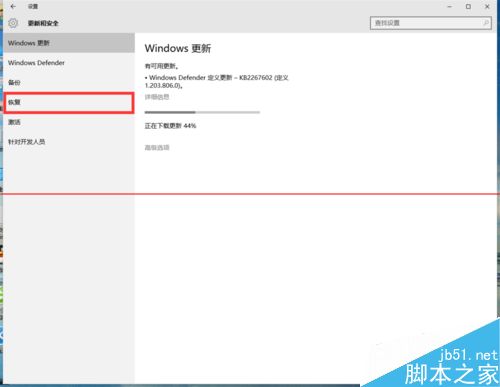Screen dimensions: 500x387
Task: Select Windows 更新 in sidebar
Action: point(69,43)
